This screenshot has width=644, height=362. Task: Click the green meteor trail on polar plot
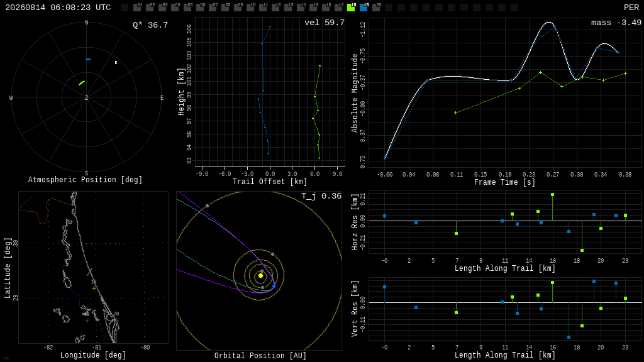[x=82, y=83]
